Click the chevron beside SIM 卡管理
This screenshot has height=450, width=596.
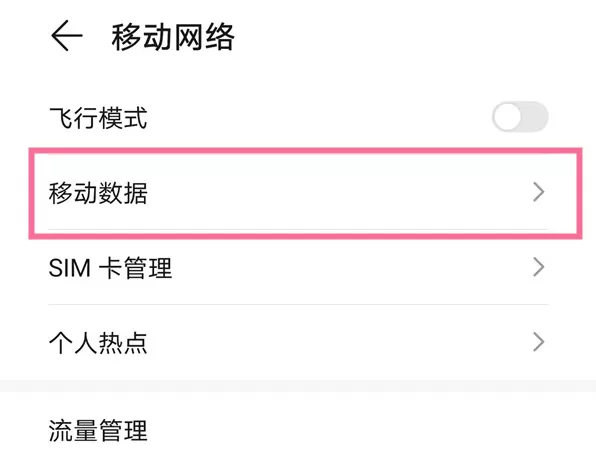[x=539, y=267]
